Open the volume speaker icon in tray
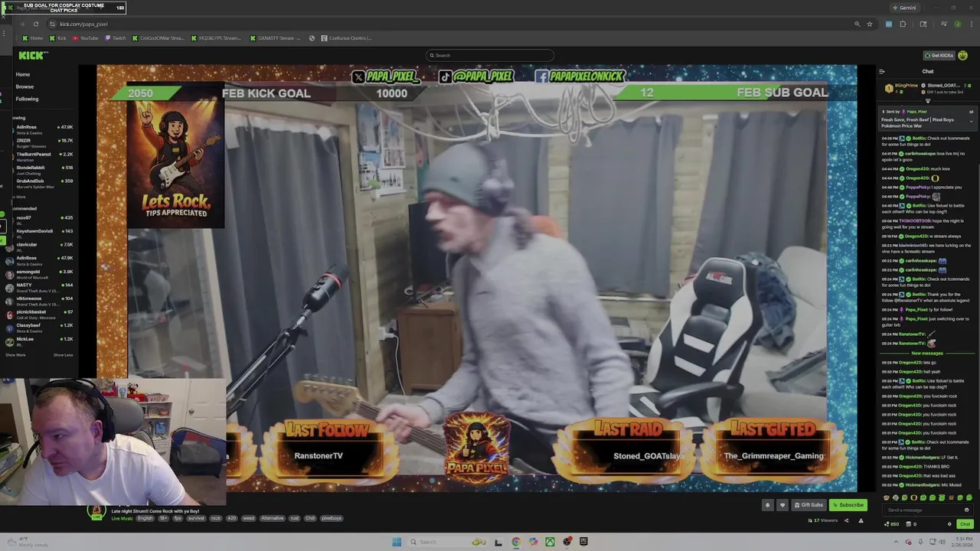The height and width of the screenshot is (551, 980). 941,542
